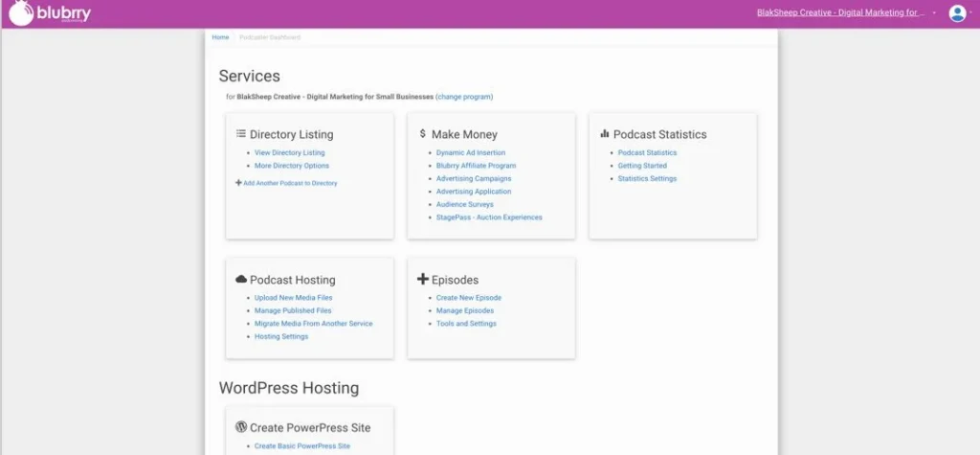Click the Podcast Statistics card heading
Image resolution: width=980 pixels, height=455 pixels.
pyautogui.click(x=660, y=134)
